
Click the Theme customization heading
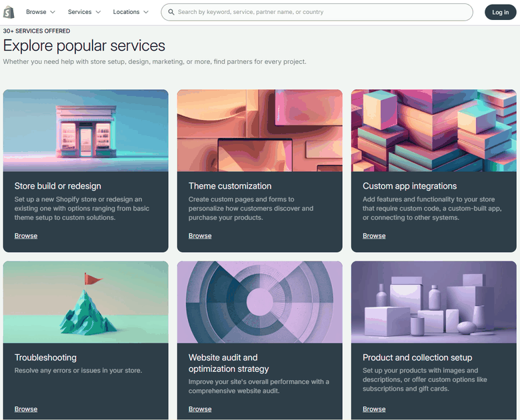click(230, 186)
